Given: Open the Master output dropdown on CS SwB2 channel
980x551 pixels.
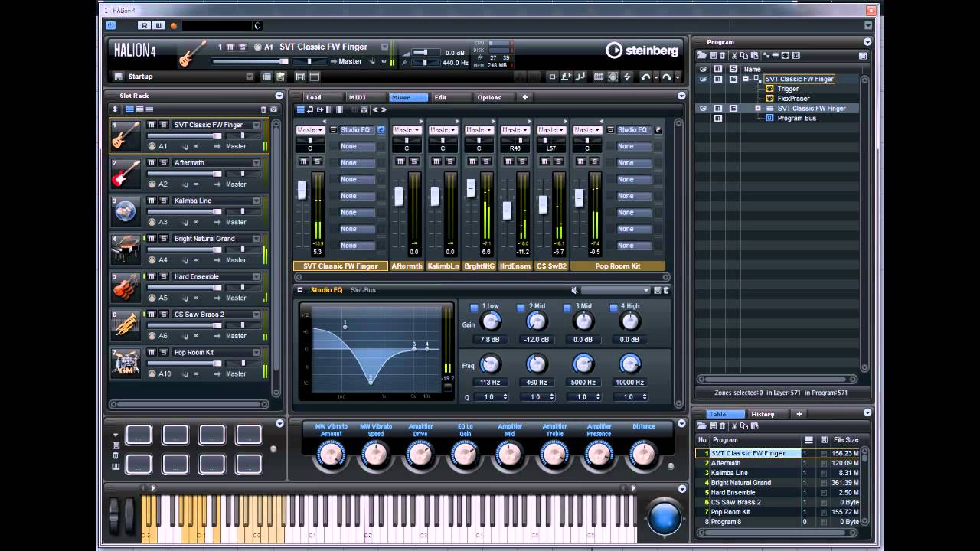Looking at the screenshot, I should coord(551,130).
